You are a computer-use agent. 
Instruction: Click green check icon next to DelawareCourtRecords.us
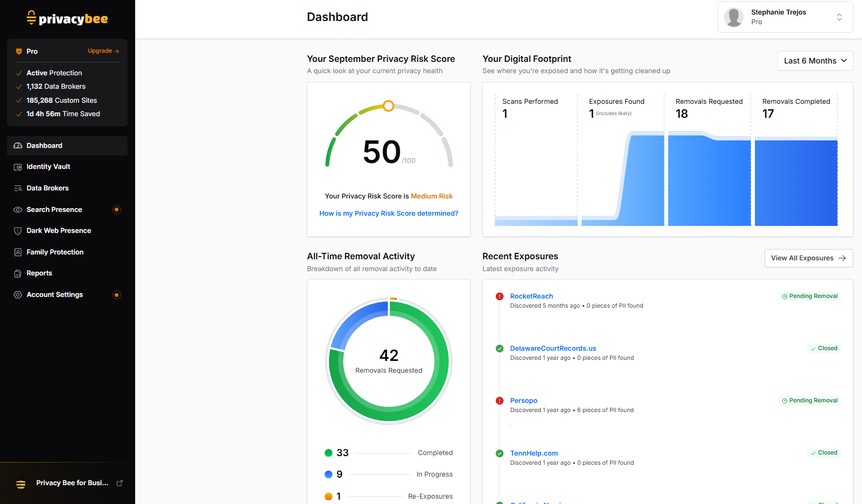(500, 349)
